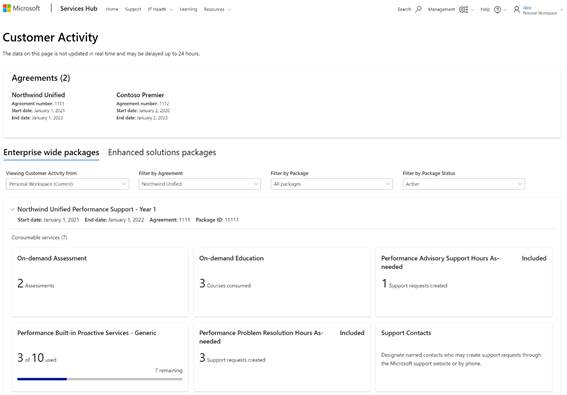Open Filter by Agreement dropdown
This screenshot has height=395, width=567.
click(x=200, y=184)
